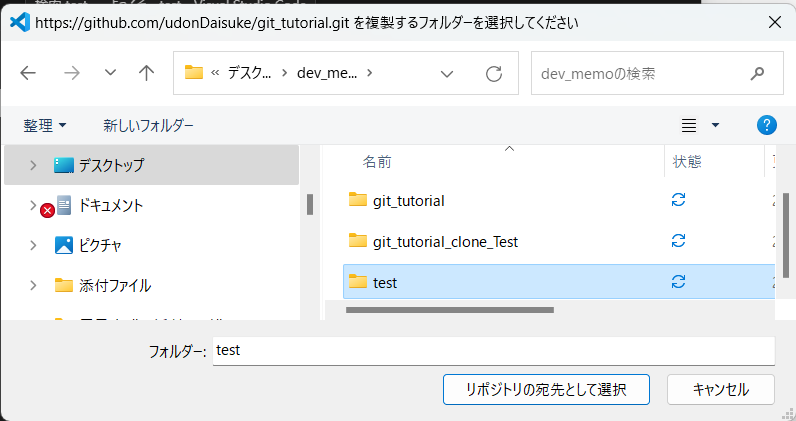The height and width of the screenshot is (421, 796).
Task: Expand the 添付ファイル tree node
Action: pos(33,285)
